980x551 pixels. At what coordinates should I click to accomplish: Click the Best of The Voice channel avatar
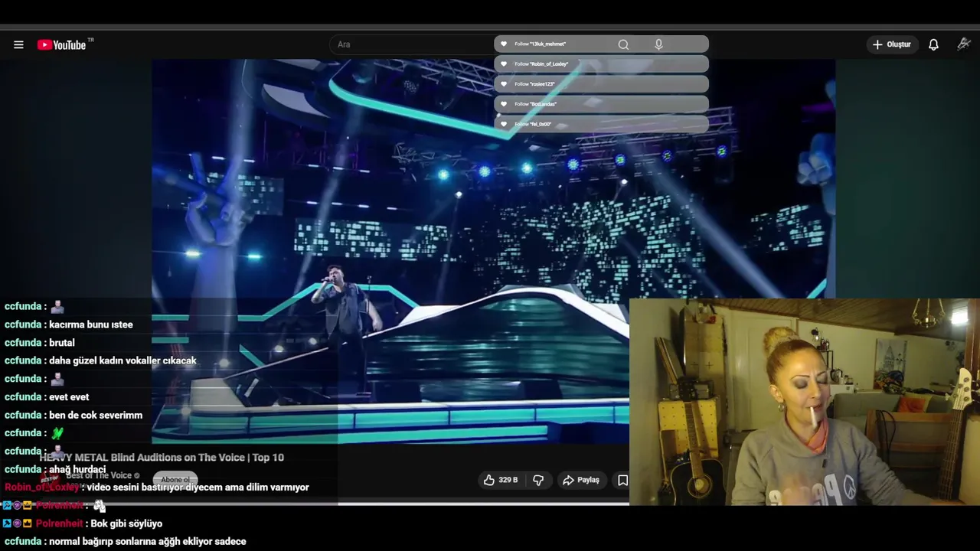pyautogui.click(x=50, y=479)
